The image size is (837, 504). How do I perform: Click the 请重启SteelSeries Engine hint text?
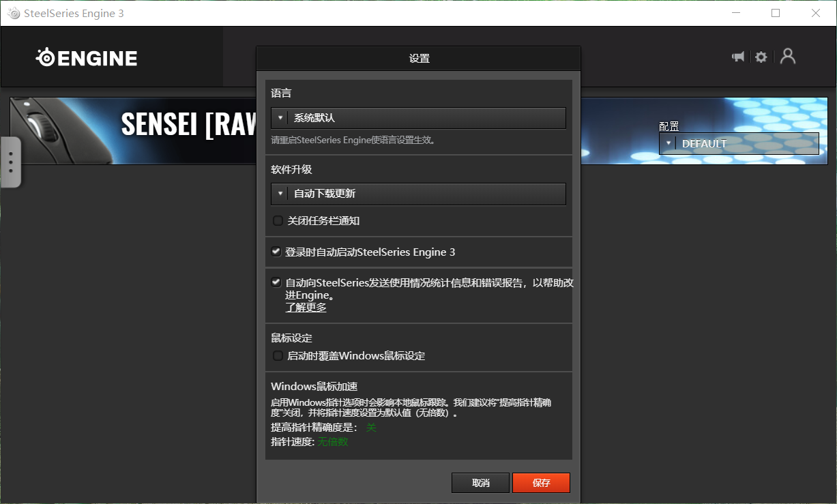pyautogui.click(x=353, y=140)
